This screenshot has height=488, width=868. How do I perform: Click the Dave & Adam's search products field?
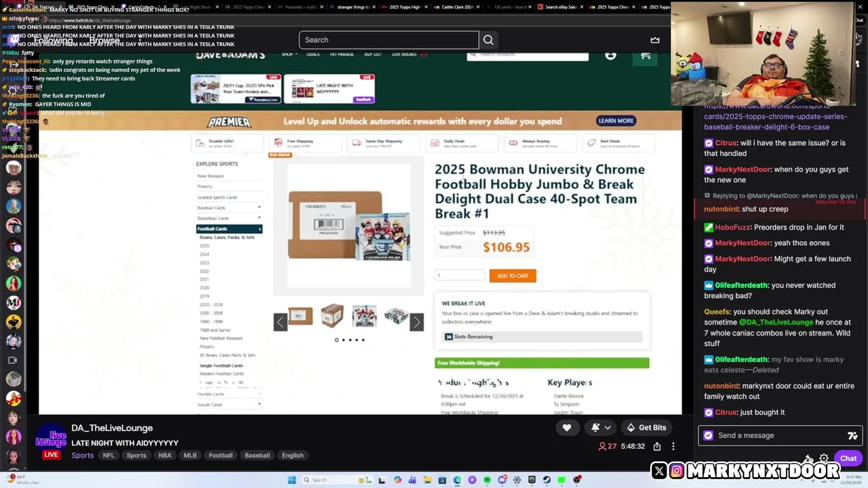click(x=528, y=55)
